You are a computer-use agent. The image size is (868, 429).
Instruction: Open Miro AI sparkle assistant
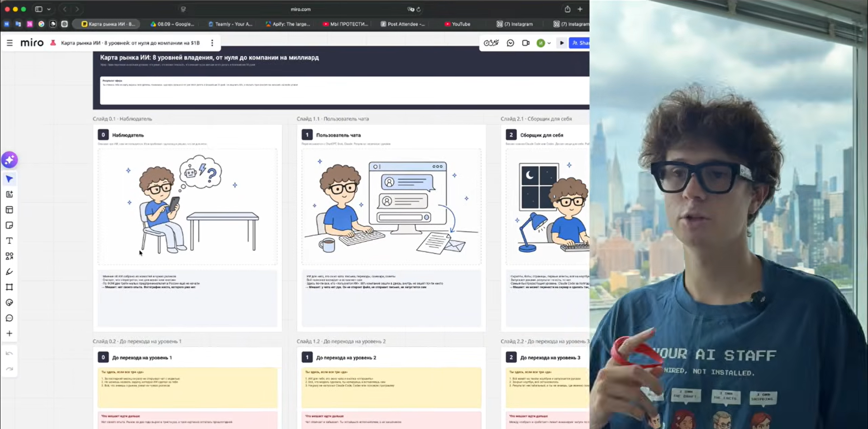coord(9,160)
